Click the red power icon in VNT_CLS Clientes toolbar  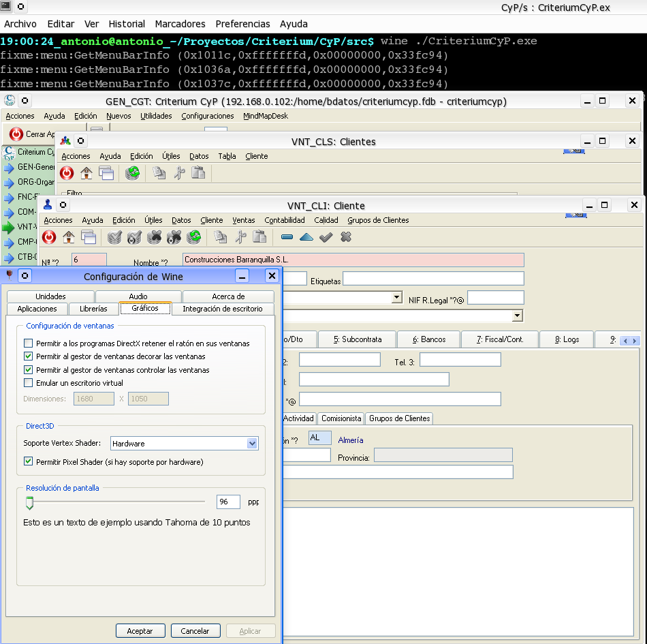click(x=67, y=173)
